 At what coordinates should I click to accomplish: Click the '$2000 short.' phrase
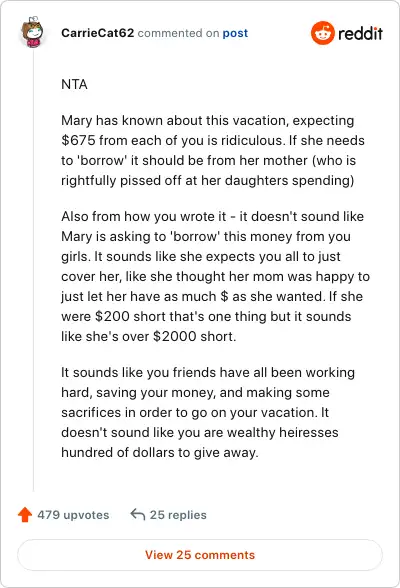195,336
